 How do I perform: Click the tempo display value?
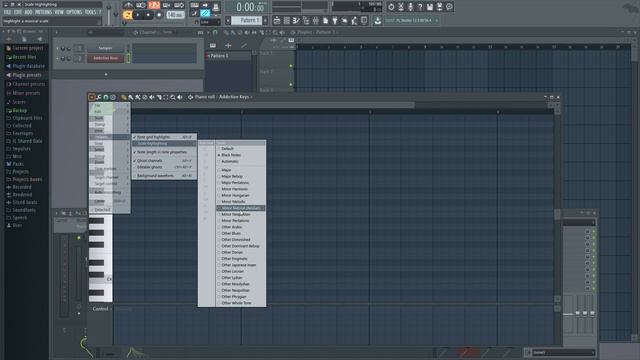[x=175, y=15]
